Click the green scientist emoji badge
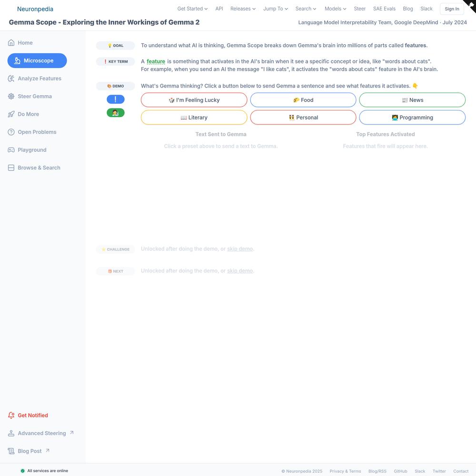The image size is (476, 476). pyautogui.click(x=115, y=113)
